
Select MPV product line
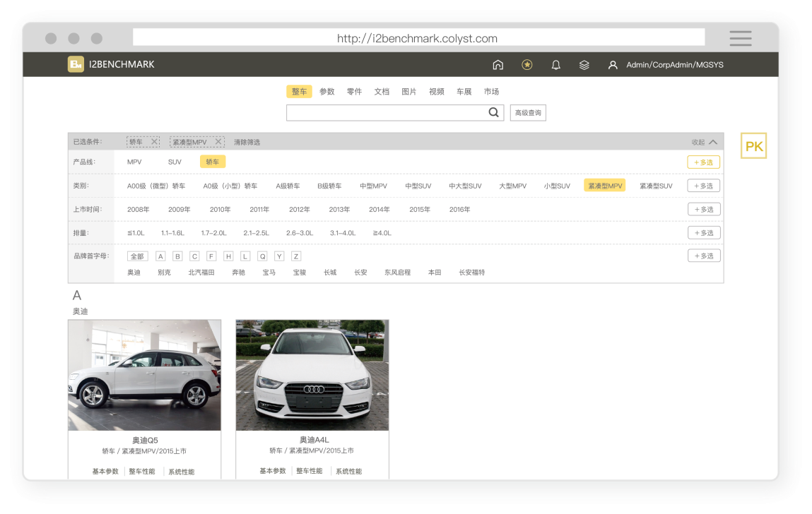click(x=134, y=162)
